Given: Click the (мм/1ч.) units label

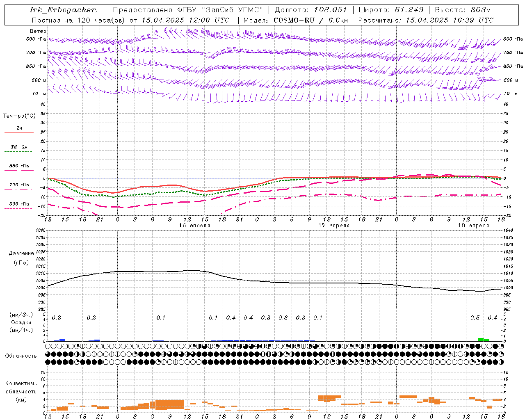Looking at the screenshot, I should click(x=21, y=330).
